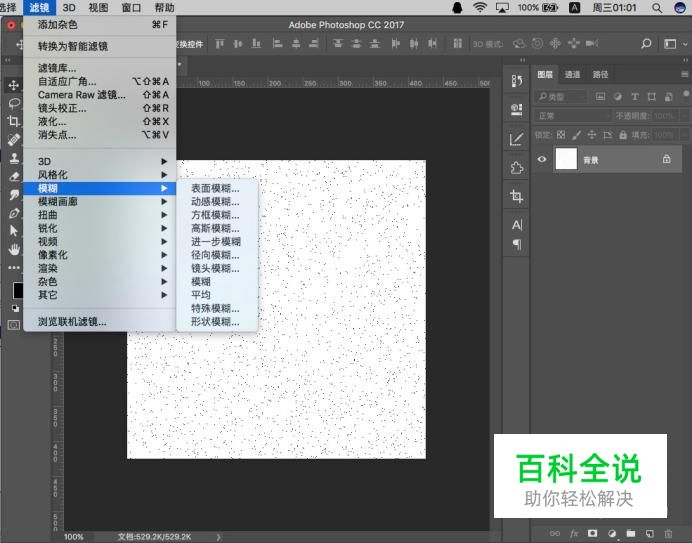692x543 pixels.
Task: Expand the 风格化 submenu
Action: click(x=100, y=175)
